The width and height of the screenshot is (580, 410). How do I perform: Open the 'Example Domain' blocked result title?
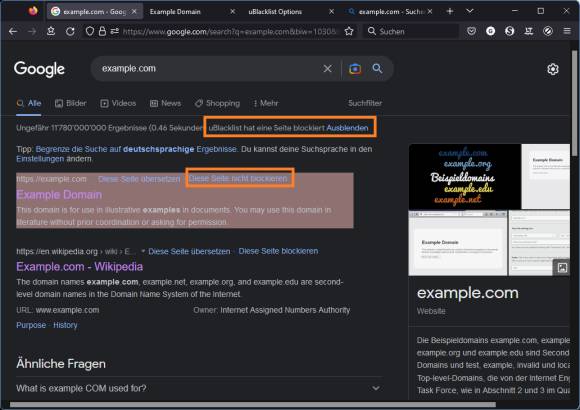point(59,195)
